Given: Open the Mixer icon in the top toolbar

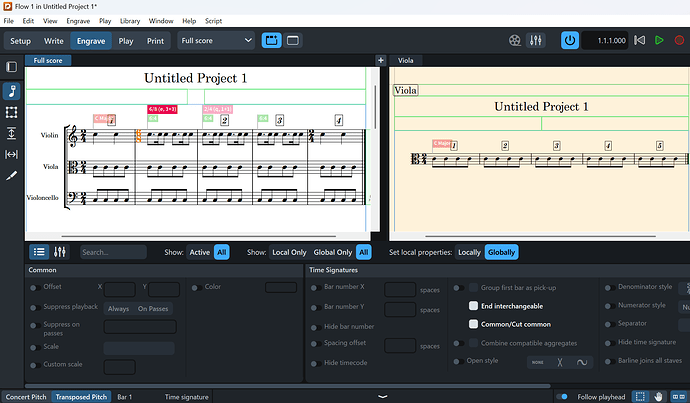Looking at the screenshot, I should pyautogui.click(x=536, y=40).
